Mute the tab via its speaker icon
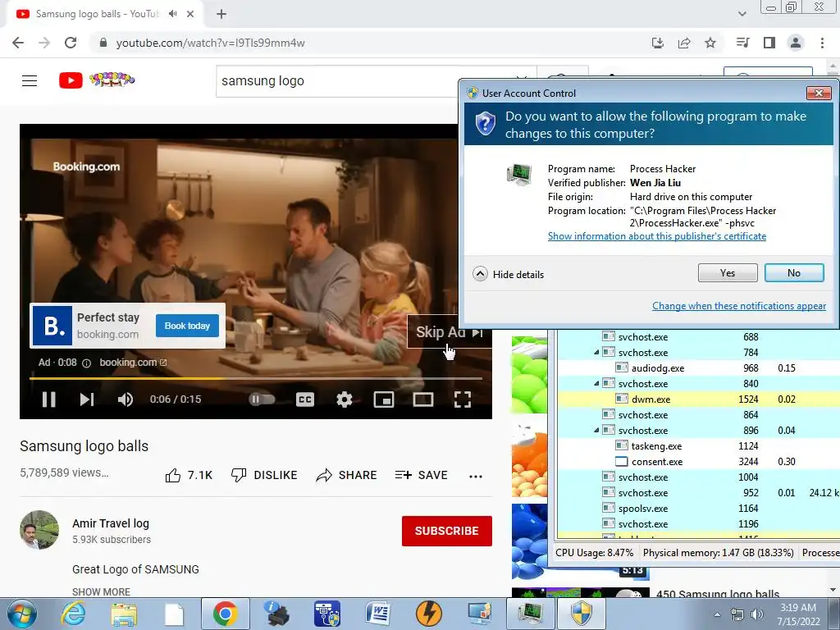 point(172,14)
